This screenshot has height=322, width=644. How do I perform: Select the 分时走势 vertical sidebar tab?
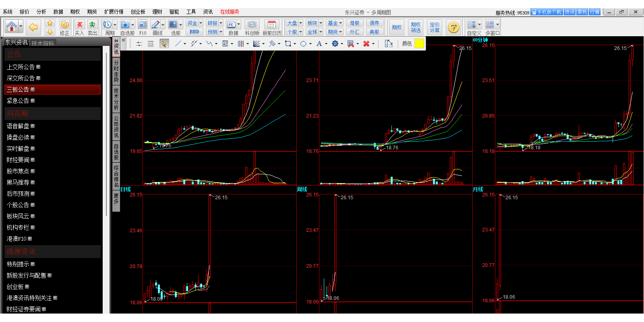116,71
